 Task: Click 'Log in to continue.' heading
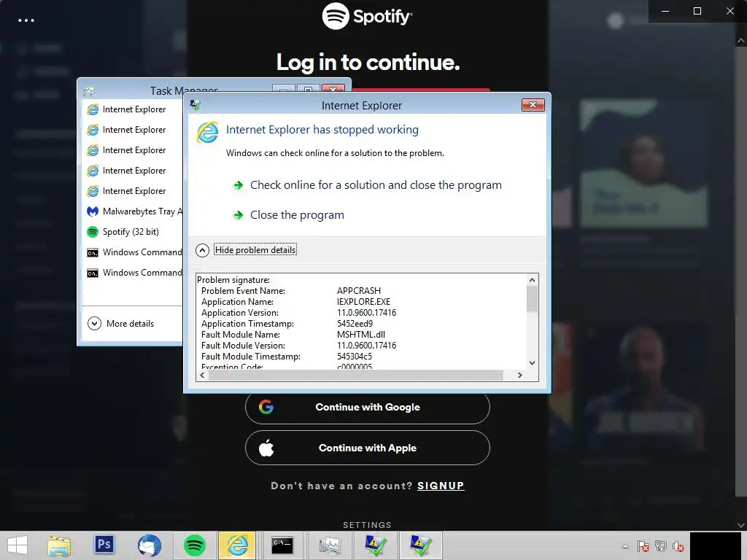368,63
